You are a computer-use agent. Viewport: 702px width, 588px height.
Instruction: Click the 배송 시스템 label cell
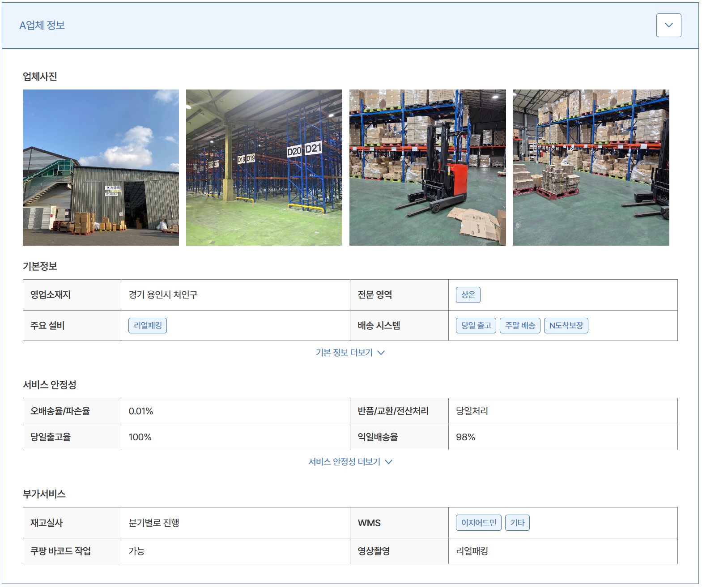(x=399, y=326)
